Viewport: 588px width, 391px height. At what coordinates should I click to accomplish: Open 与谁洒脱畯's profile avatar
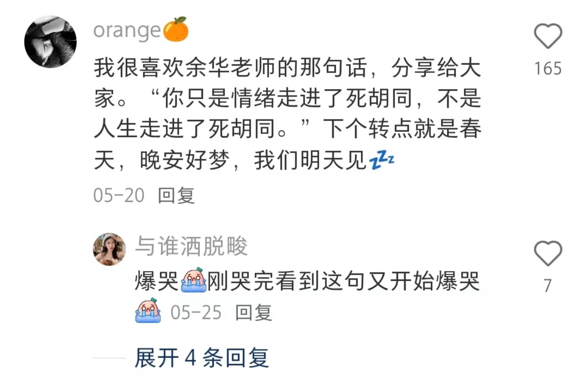pyautogui.click(x=109, y=249)
